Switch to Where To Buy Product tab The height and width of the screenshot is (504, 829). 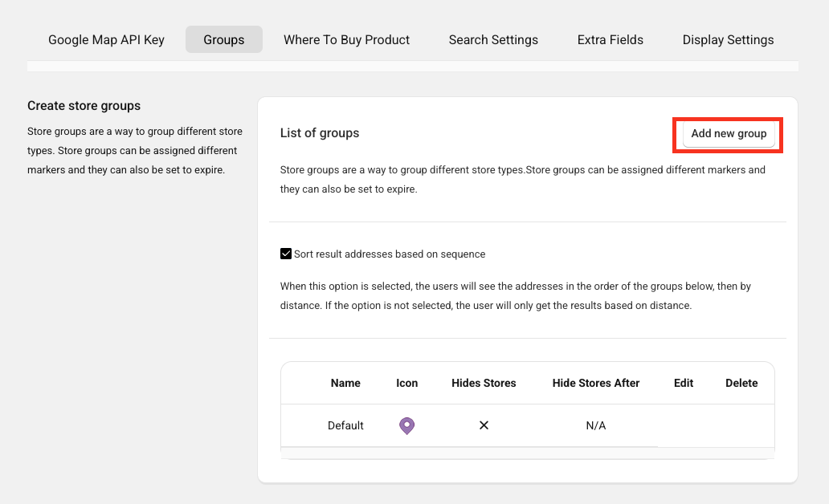point(347,39)
